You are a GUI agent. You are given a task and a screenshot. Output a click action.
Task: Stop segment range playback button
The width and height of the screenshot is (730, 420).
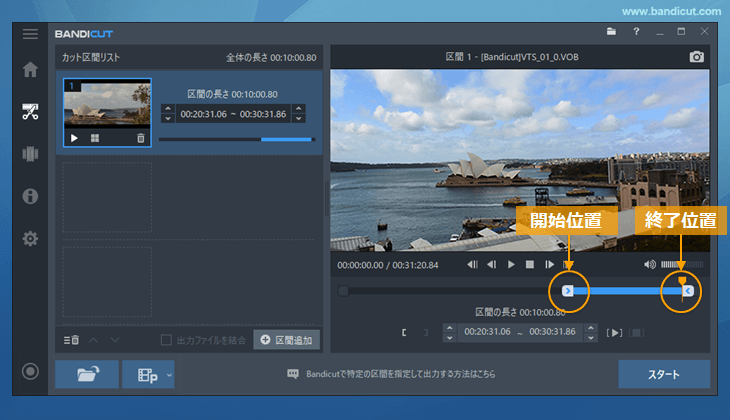click(636, 332)
